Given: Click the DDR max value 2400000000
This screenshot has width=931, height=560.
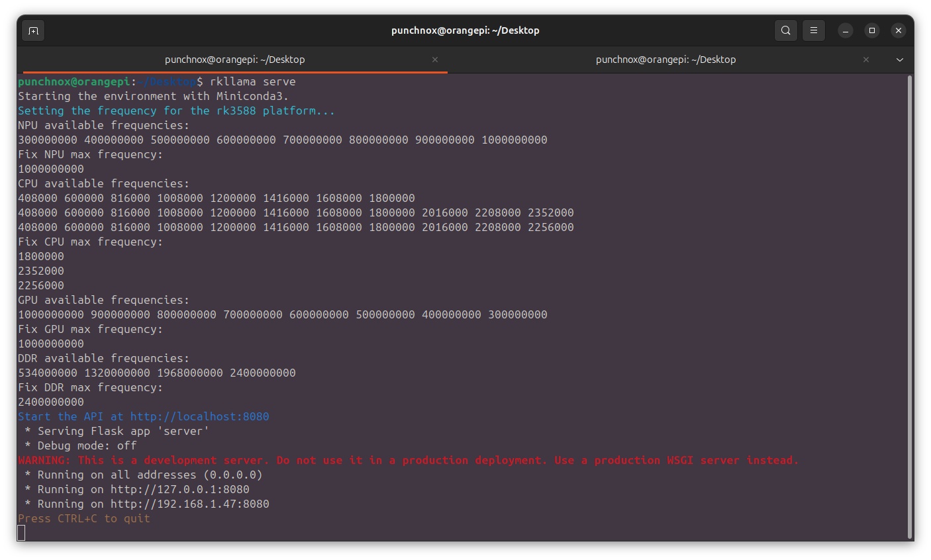Looking at the screenshot, I should (x=51, y=402).
